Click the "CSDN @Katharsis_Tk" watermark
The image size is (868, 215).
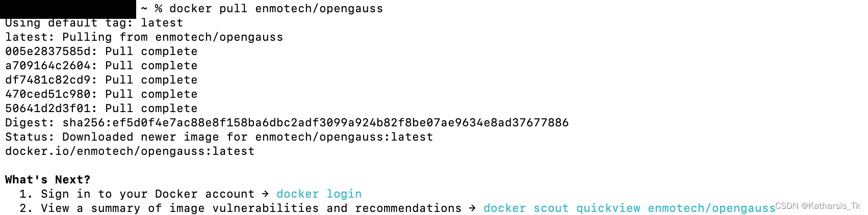tap(818, 206)
